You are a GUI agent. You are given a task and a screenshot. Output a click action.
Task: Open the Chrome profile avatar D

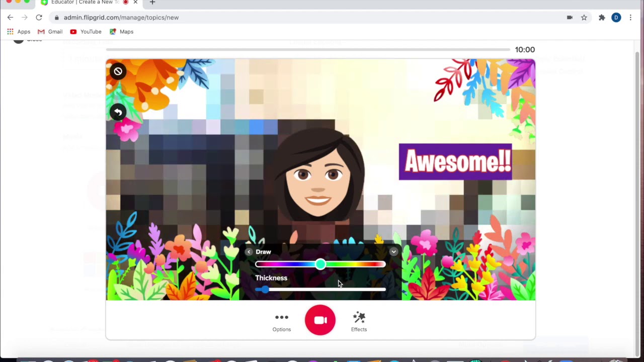pos(616,18)
